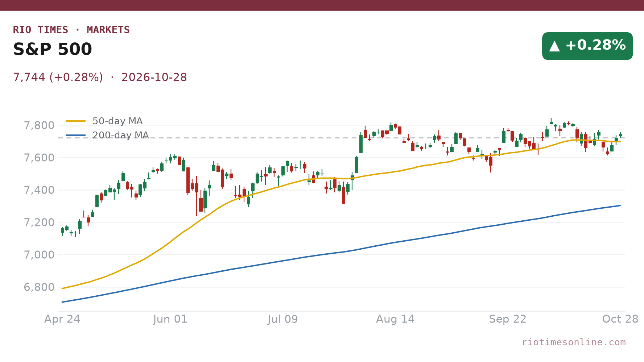Select the 200-day MA legend label
Viewport: 644px width, 362px height.
pyautogui.click(x=121, y=135)
